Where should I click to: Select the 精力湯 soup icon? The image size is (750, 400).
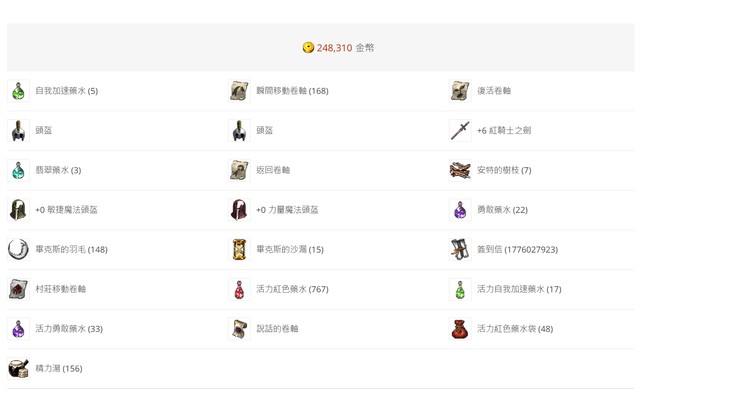[x=18, y=368]
